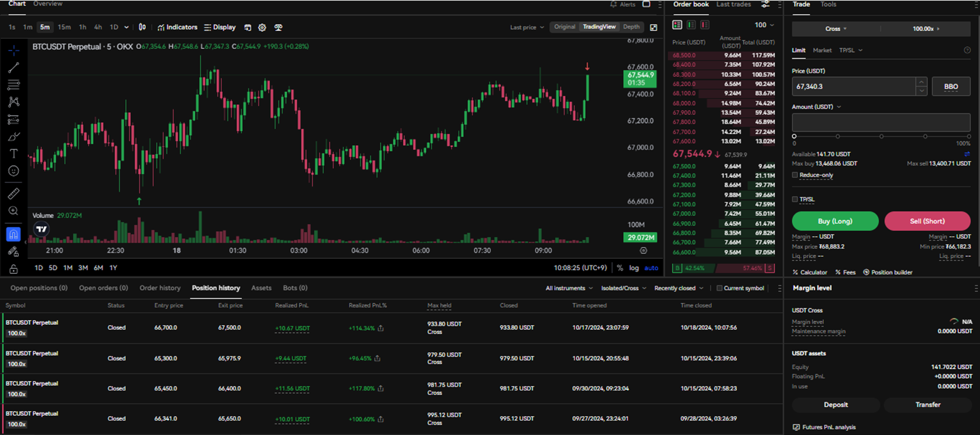Toggle log scale on chart

tap(634, 268)
